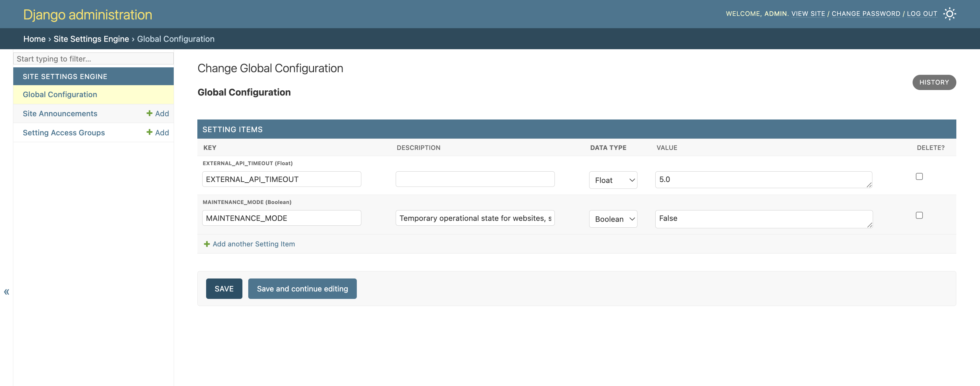Focus the EXTERNAL_API_TIMEOUT key field
The height and width of the screenshot is (386, 980).
pyautogui.click(x=282, y=179)
